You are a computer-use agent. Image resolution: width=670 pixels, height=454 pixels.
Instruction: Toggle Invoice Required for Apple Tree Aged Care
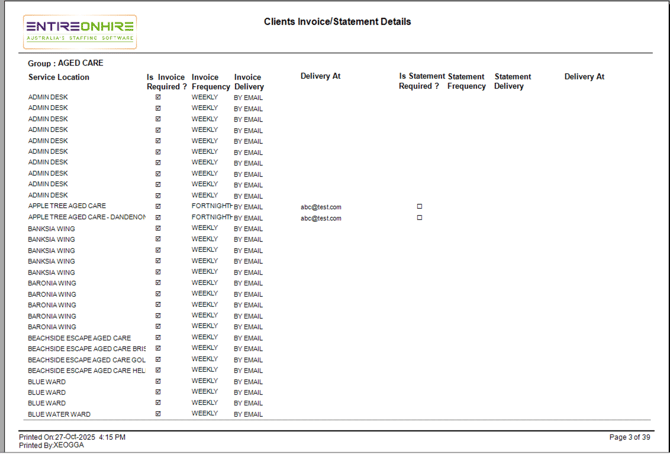(158, 206)
